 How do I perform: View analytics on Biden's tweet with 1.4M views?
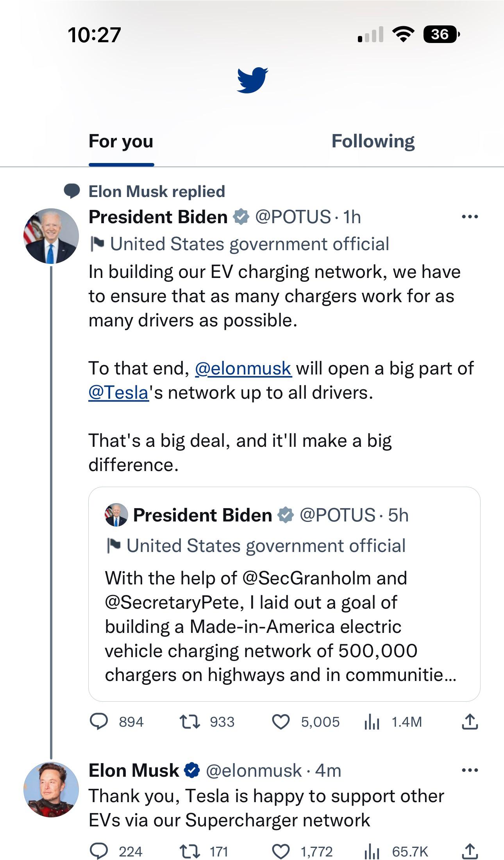372,722
